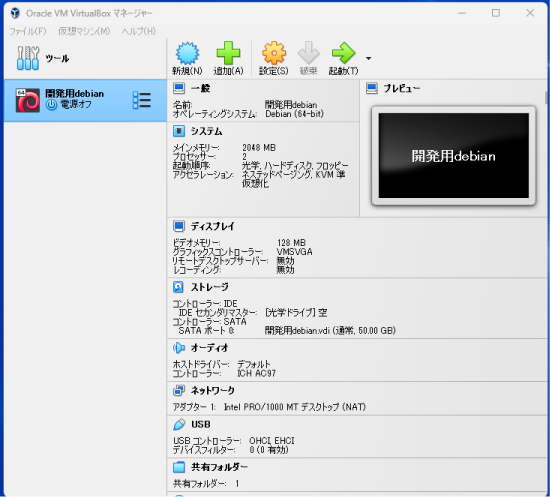Select the ツール tools icon

coord(28,58)
